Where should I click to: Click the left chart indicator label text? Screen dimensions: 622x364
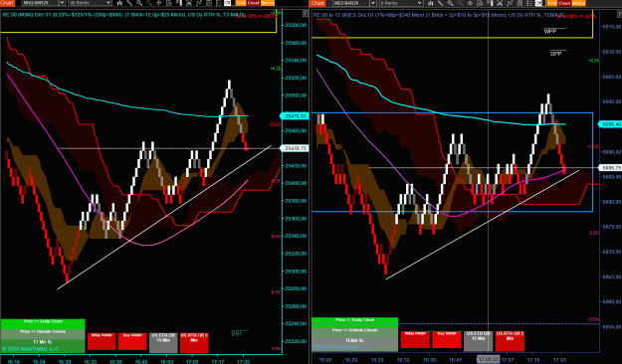pyautogui.click(x=123, y=15)
